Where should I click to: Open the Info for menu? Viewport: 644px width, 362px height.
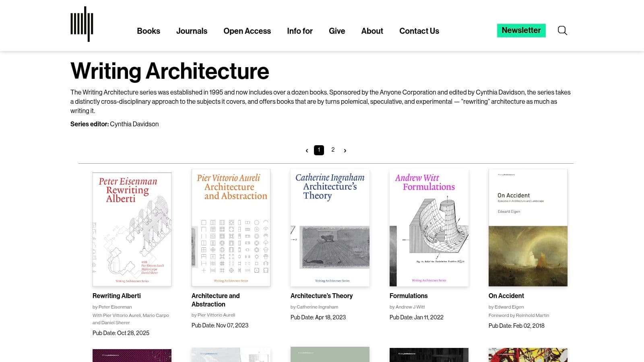point(299,31)
